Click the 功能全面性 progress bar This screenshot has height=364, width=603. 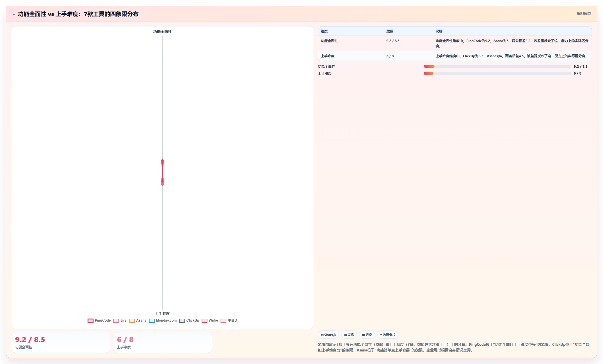pyautogui.click(x=497, y=66)
